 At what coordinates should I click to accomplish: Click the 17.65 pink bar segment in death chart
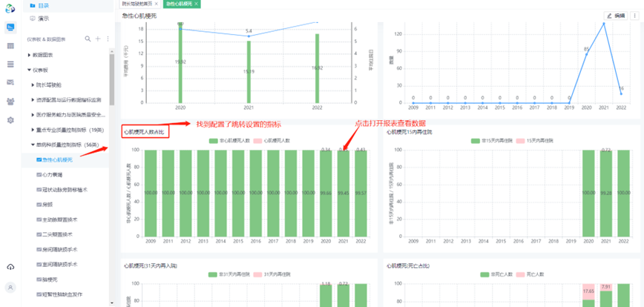point(588,291)
